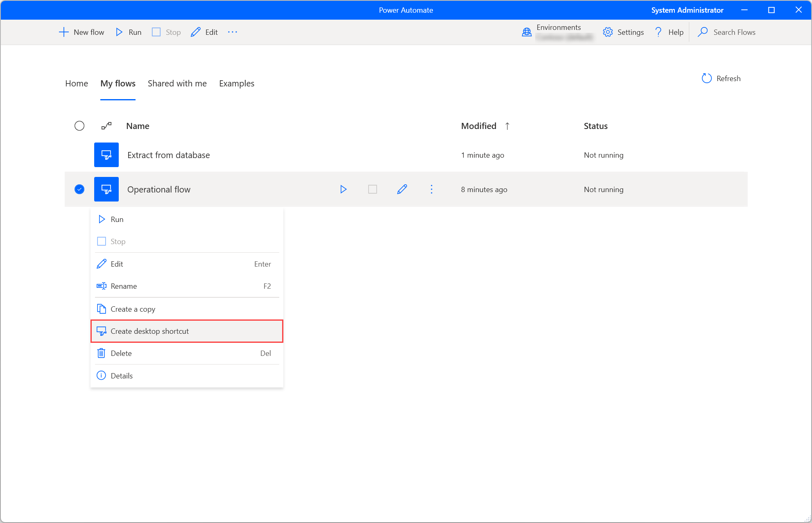Switch to the Examples tab

click(x=236, y=84)
